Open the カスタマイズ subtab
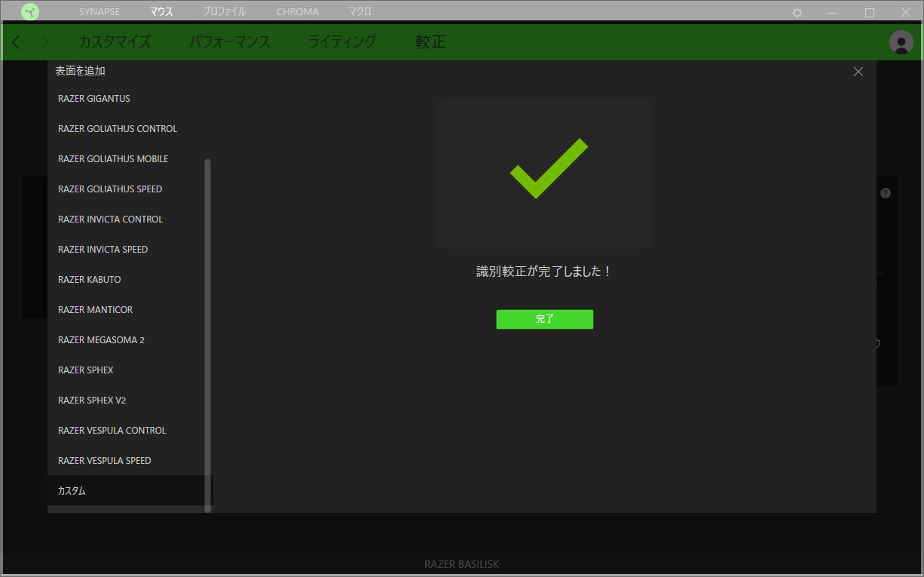924x577 pixels. pos(115,42)
